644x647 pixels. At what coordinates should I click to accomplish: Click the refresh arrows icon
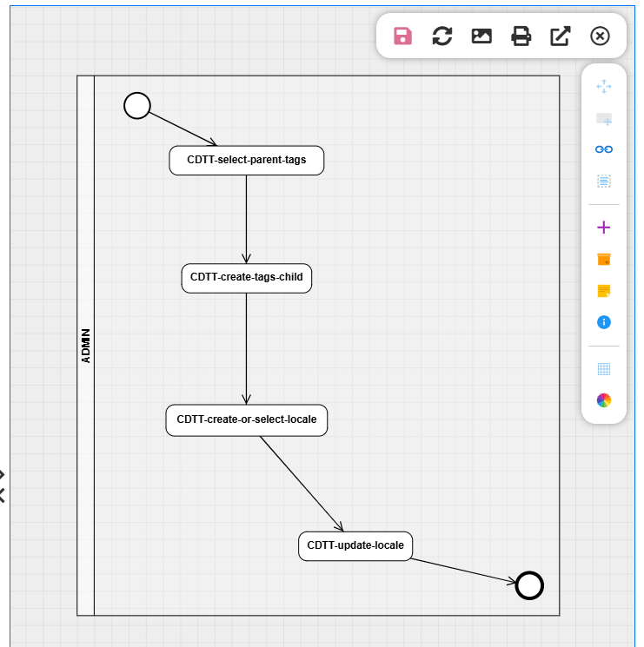click(442, 36)
